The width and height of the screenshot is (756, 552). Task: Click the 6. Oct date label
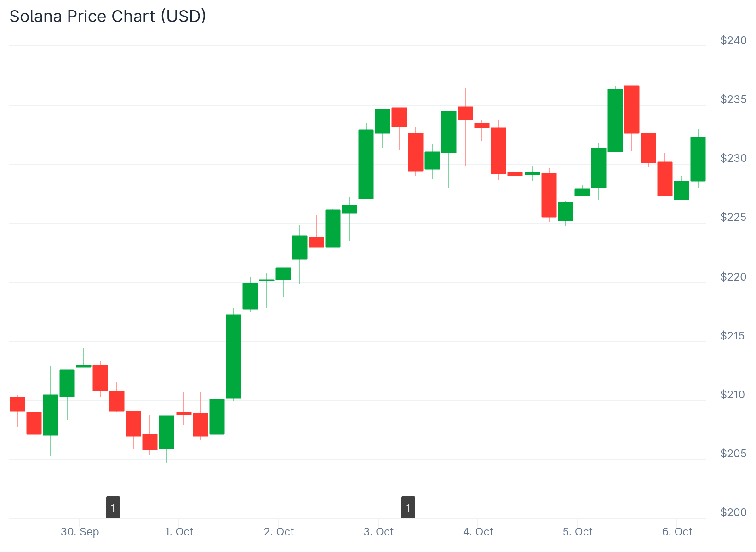pyautogui.click(x=677, y=532)
